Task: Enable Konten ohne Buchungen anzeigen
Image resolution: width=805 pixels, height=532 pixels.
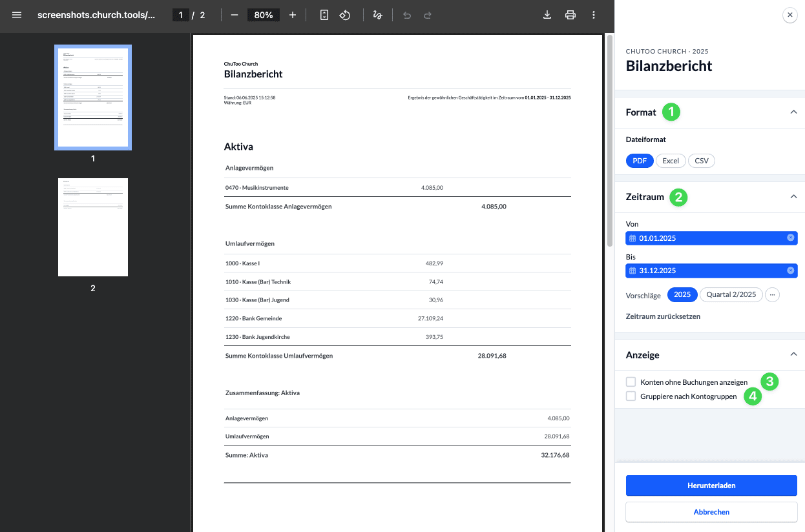Action: [631, 382]
